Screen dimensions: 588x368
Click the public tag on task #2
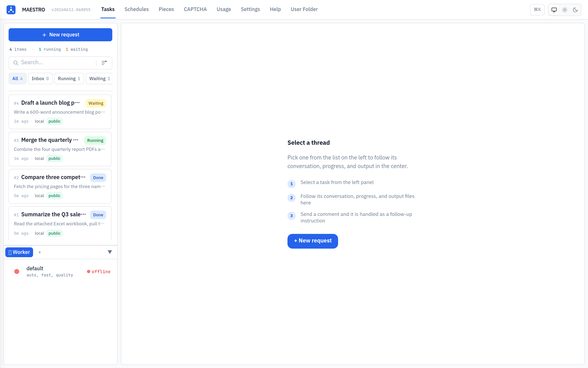click(x=55, y=196)
